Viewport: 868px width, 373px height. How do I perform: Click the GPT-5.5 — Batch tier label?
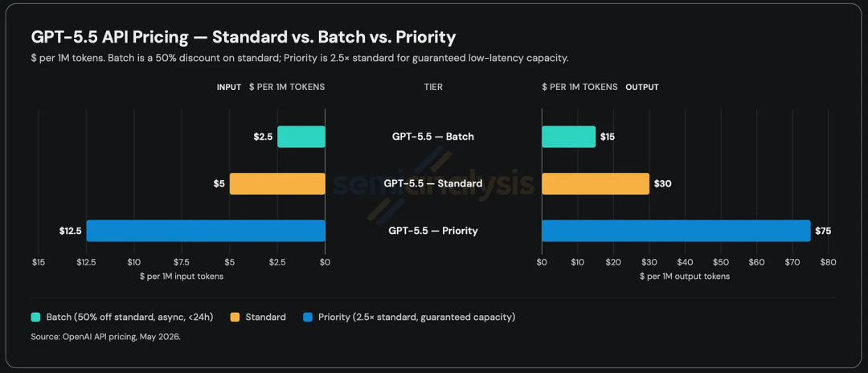433,137
